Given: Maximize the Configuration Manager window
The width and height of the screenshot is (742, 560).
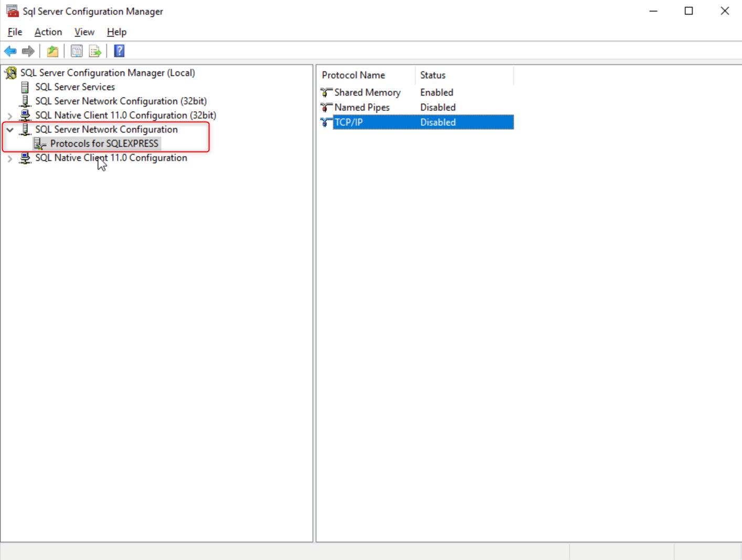Looking at the screenshot, I should 689,11.
